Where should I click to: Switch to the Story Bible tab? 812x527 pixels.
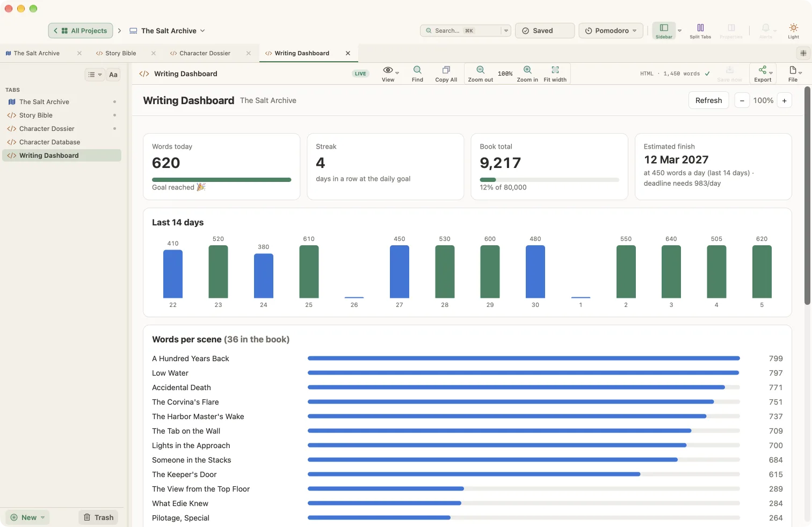point(121,53)
